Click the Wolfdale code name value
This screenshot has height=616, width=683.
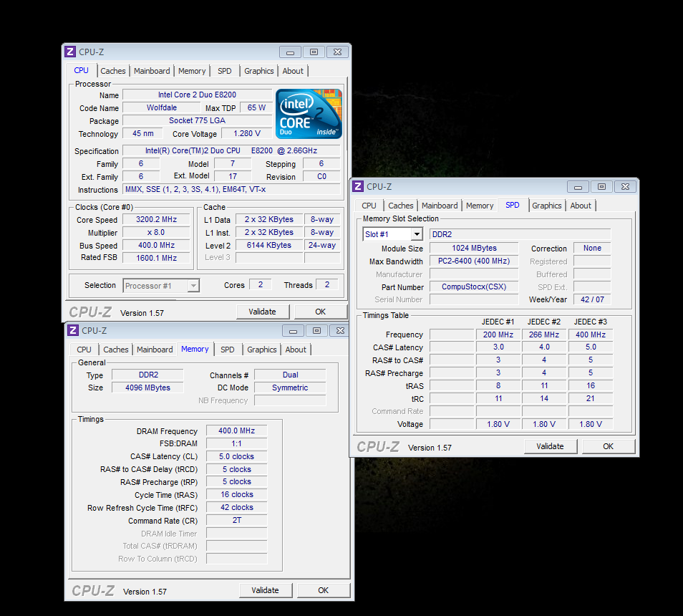click(x=162, y=107)
